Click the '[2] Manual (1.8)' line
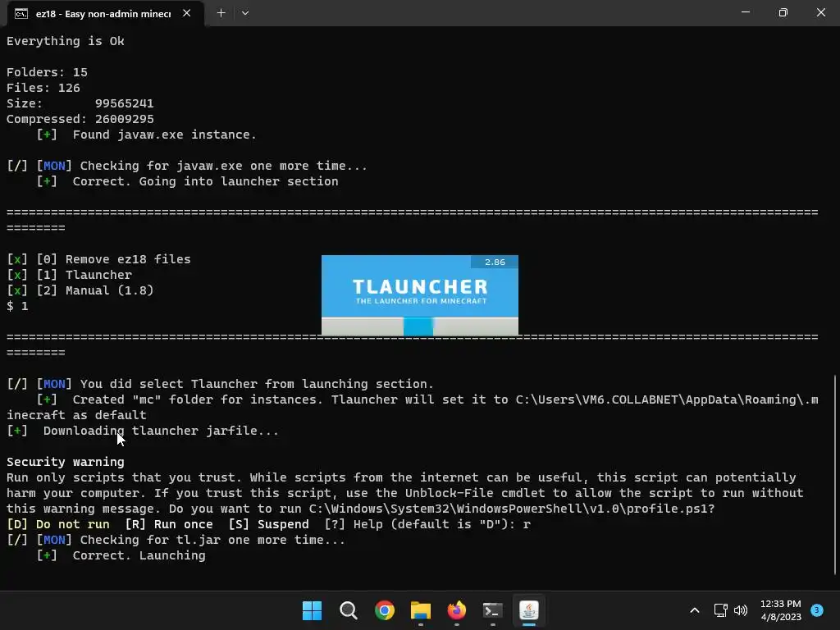Screen dimensions: 840x630 pyautogui.click(x=80, y=290)
